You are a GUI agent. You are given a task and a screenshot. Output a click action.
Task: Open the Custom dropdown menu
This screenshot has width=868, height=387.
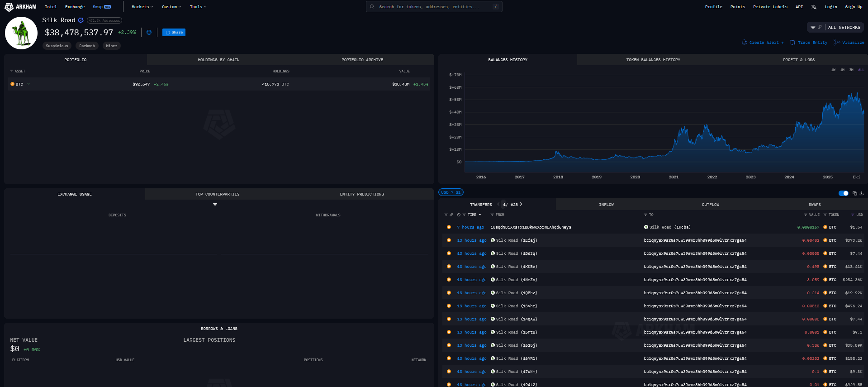[x=171, y=7]
